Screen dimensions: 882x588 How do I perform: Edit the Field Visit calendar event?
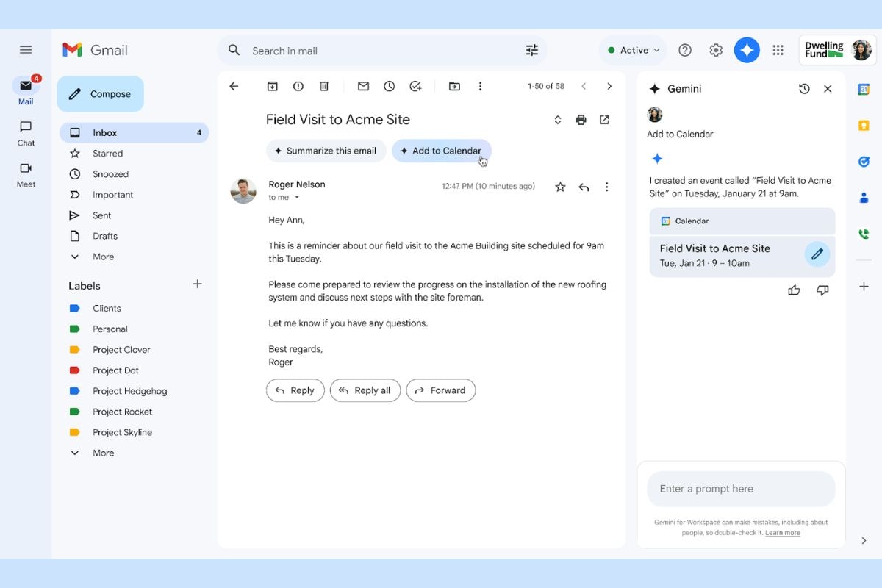tap(817, 254)
